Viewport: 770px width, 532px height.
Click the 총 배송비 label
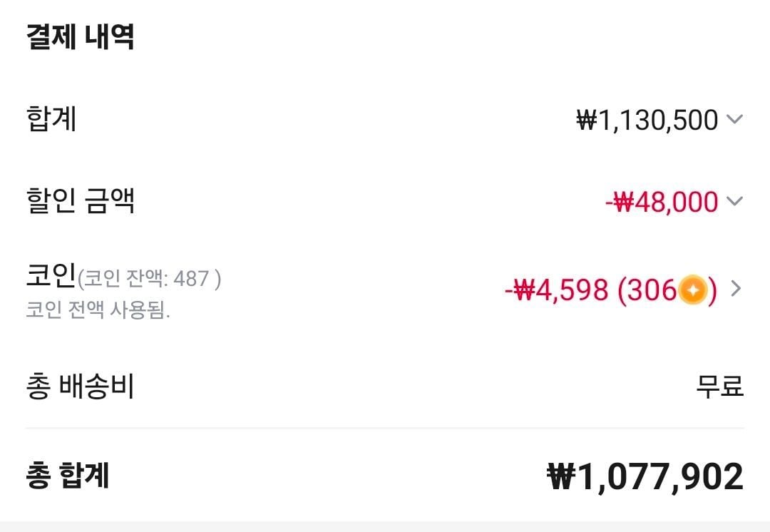(80, 387)
